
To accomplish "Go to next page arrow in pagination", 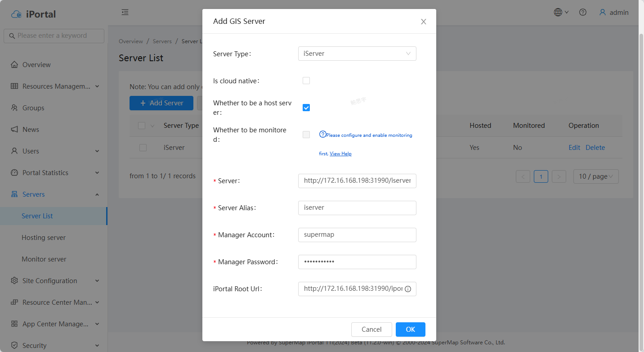I will [559, 176].
